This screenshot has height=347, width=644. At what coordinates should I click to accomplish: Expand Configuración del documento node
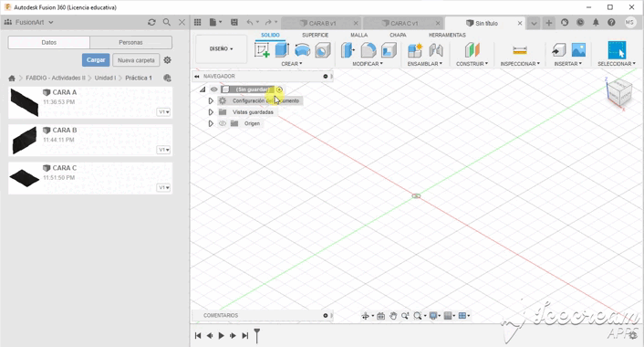coord(211,100)
